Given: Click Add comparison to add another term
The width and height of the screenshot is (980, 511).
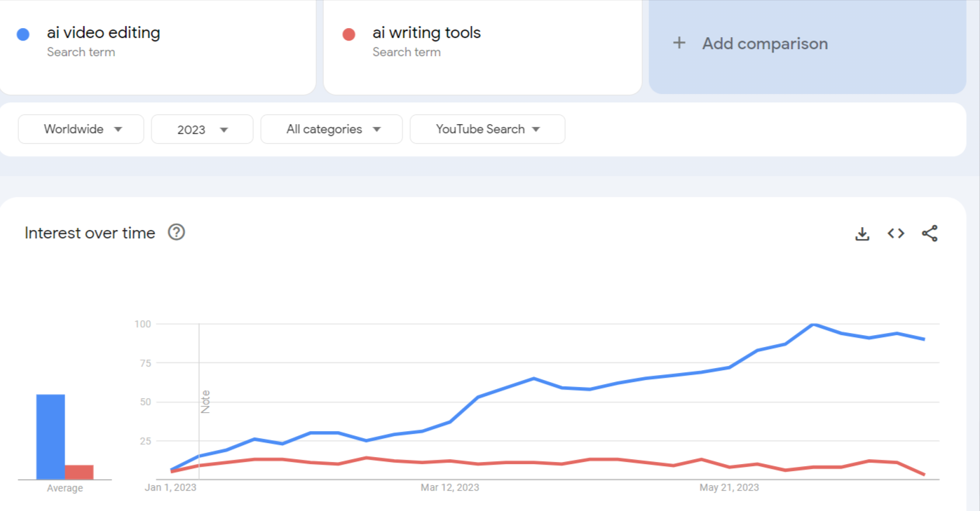Looking at the screenshot, I should 764,43.
